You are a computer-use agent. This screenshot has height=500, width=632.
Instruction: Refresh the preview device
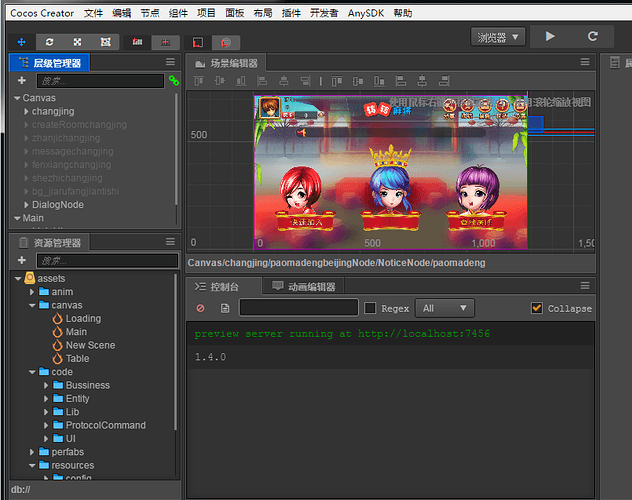(x=592, y=37)
